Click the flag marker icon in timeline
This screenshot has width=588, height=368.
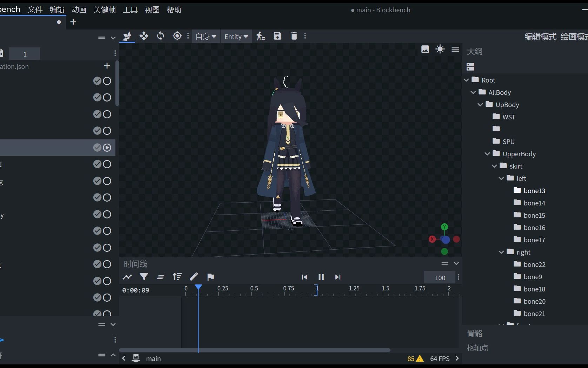[x=211, y=277]
